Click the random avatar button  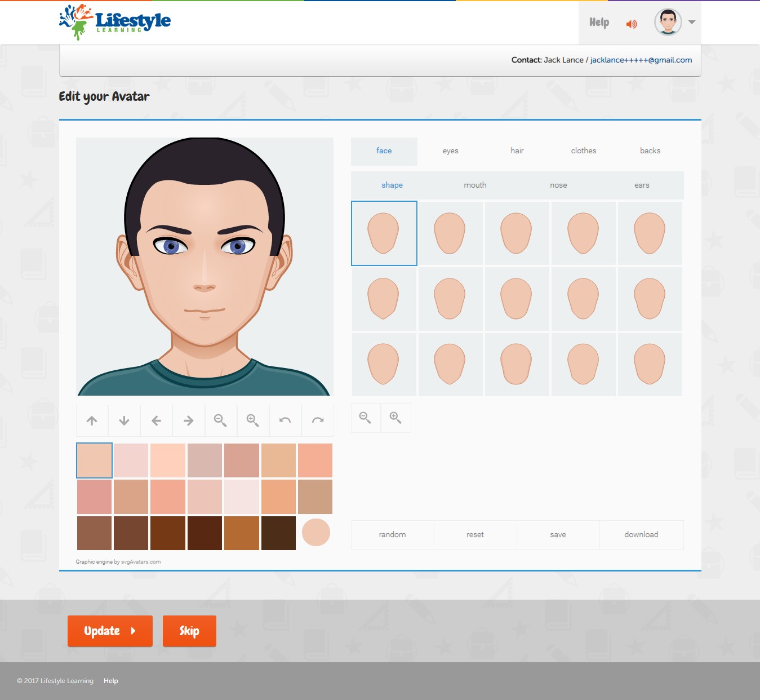pyautogui.click(x=392, y=535)
